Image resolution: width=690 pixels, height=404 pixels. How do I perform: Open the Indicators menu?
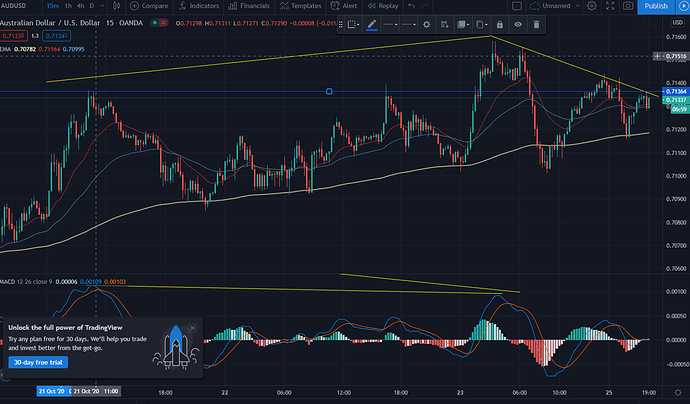point(203,6)
